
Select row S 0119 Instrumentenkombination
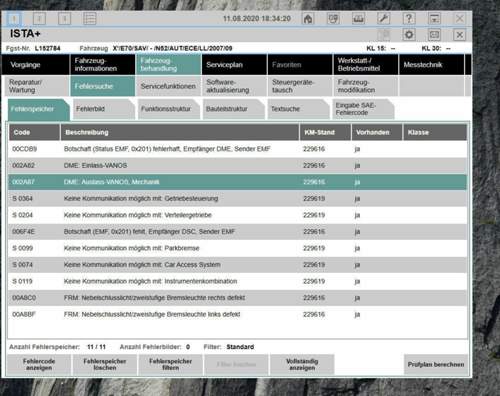(237, 281)
